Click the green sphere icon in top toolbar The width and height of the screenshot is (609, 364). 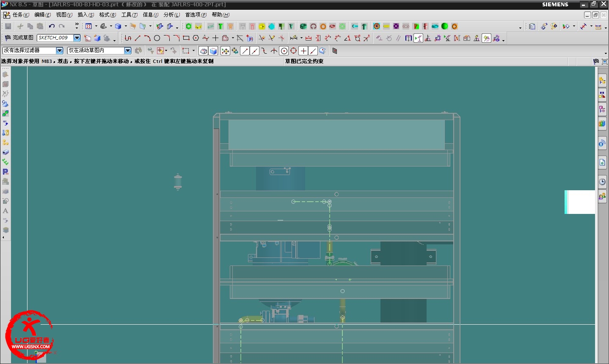click(x=445, y=26)
